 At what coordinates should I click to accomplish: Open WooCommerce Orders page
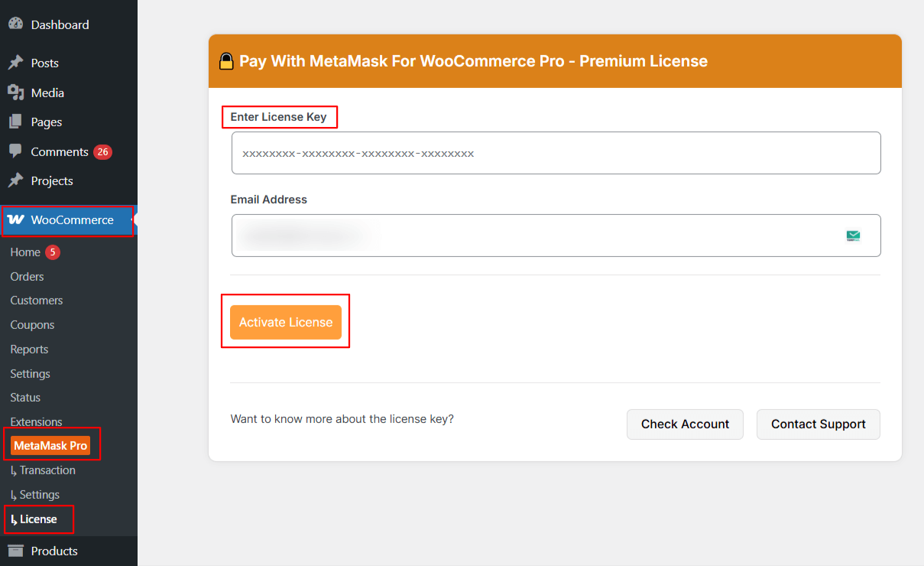27,277
